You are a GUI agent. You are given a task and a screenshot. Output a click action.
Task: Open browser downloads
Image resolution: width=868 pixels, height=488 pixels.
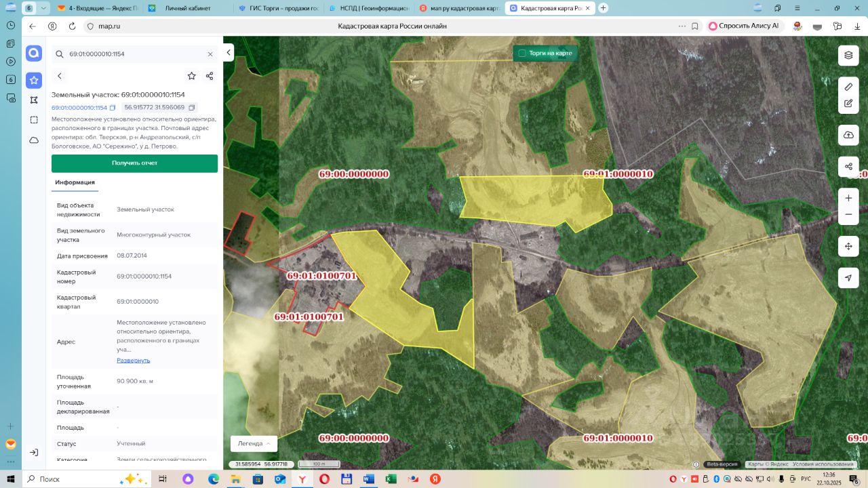(x=857, y=26)
